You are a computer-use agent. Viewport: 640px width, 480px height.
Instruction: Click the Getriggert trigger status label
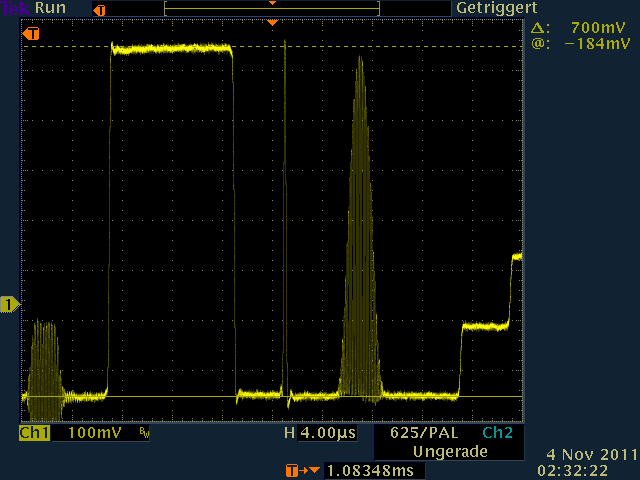pyautogui.click(x=490, y=8)
